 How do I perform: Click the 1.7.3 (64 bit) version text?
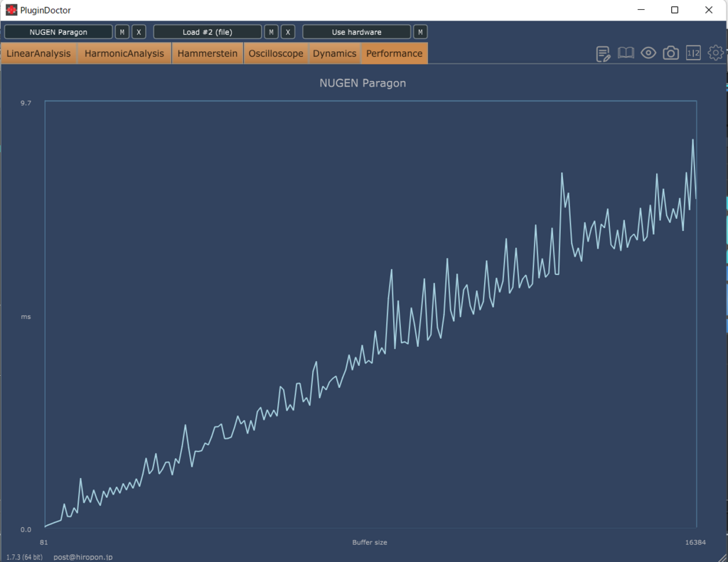click(24, 557)
